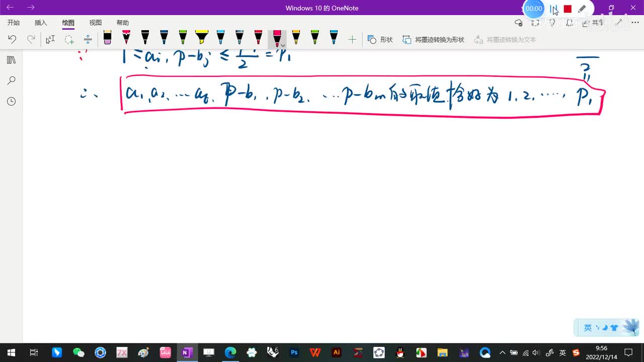Select the lime green pen
The image size is (644, 362).
[x=314, y=38]
